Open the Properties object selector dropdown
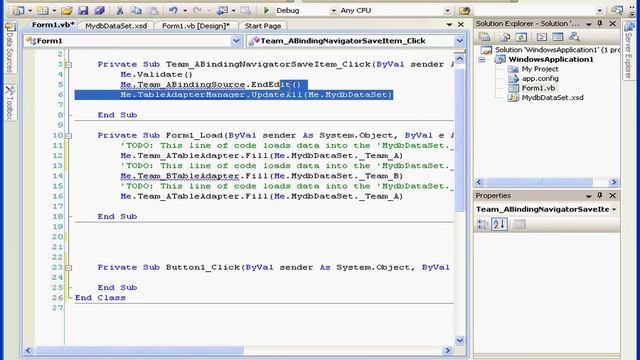 (x=614, y=209)
